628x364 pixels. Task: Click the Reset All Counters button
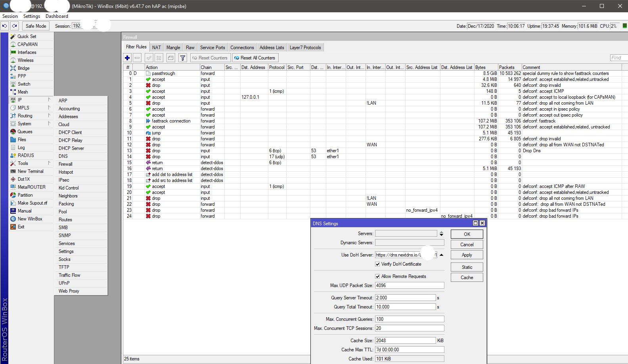pyautogui.click(x=255, y=58)
